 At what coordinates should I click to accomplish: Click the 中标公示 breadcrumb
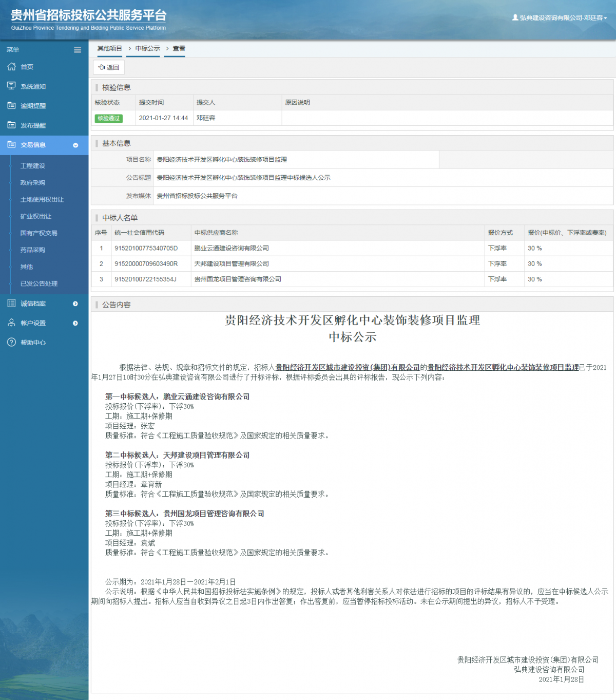pos(148,48)
